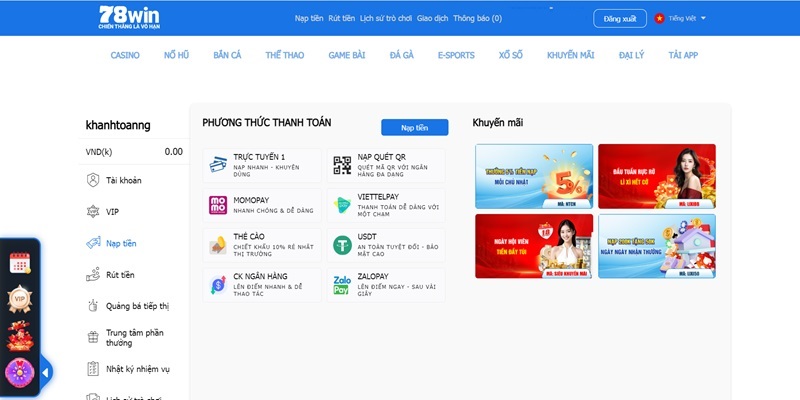Select the MoMoPay logo

point(218,205)
